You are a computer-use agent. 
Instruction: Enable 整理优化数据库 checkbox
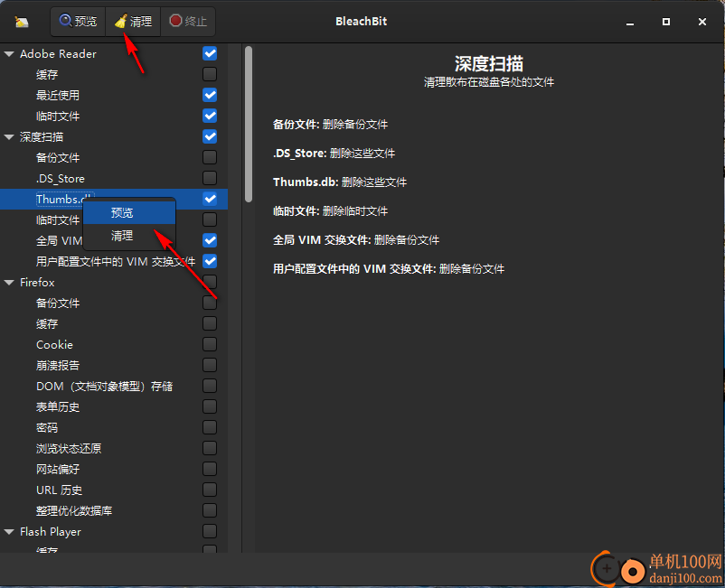click(210, 511)
